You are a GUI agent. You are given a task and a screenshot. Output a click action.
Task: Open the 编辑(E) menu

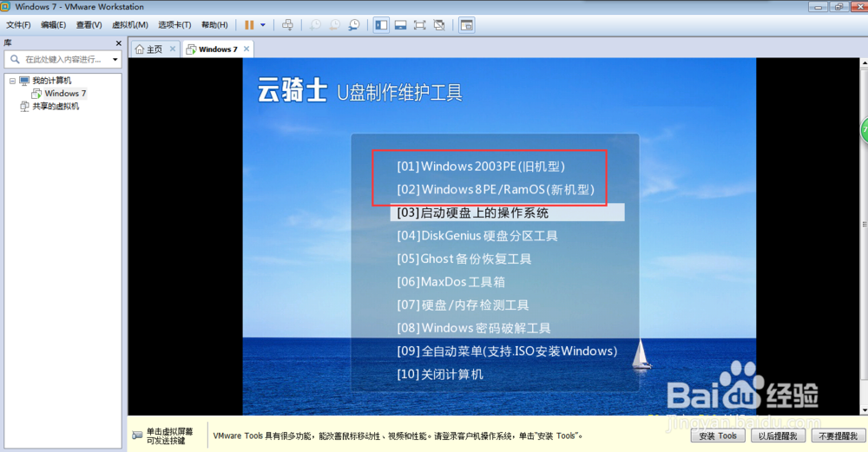click(x=53, y=25)
